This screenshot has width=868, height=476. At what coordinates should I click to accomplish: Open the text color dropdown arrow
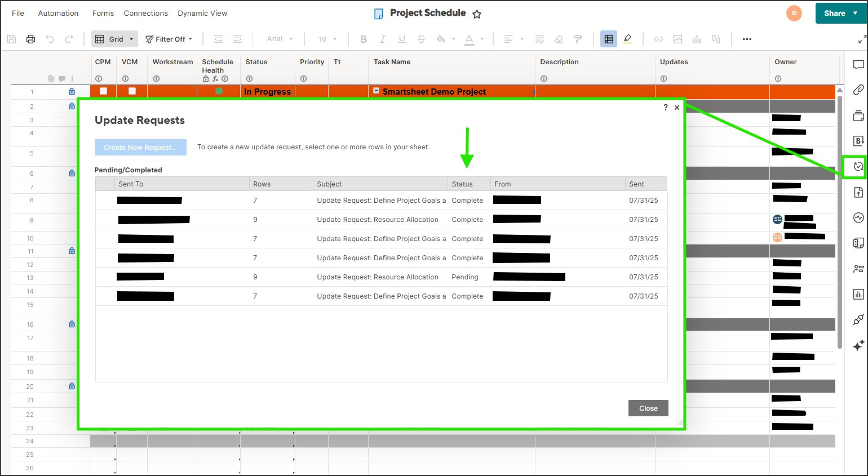[x=482, y=39]
